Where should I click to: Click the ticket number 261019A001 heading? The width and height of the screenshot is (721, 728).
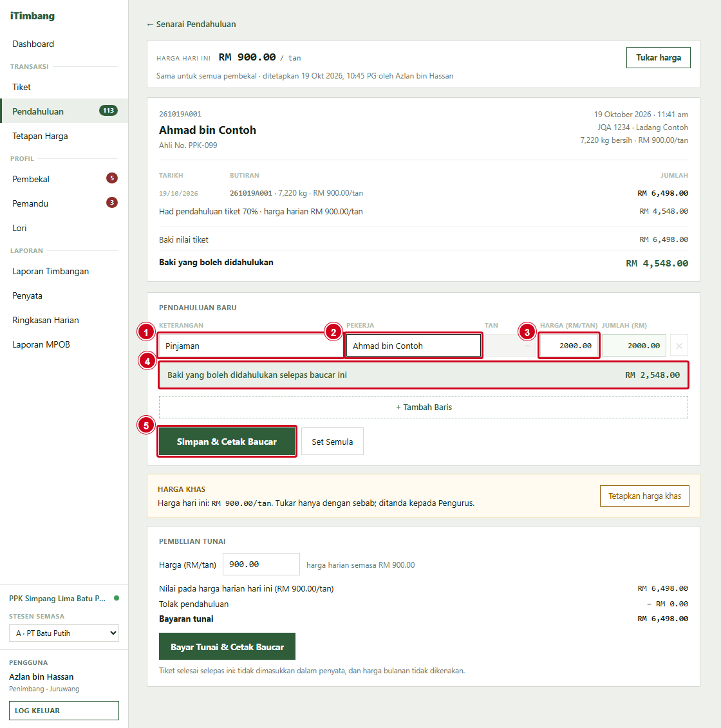click(180, 114)
